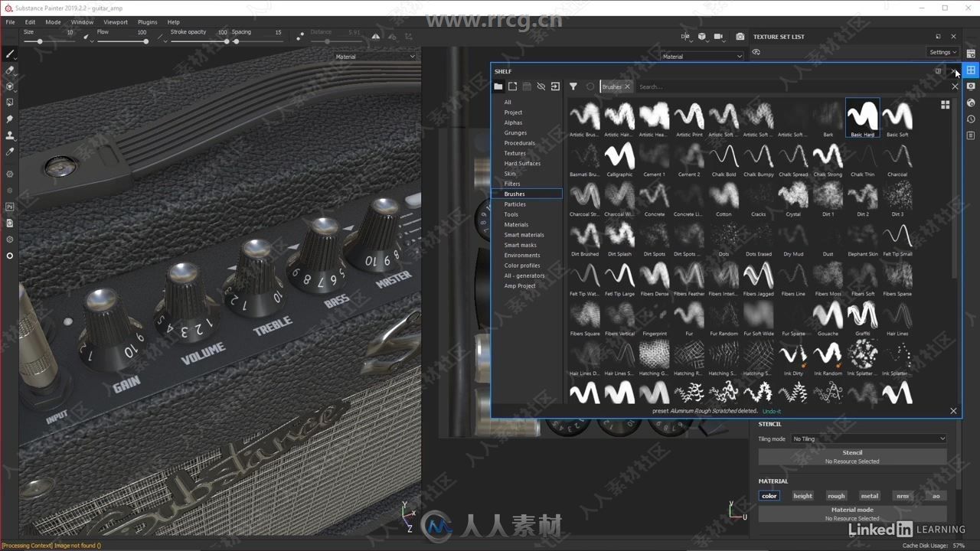Open the Plugins menu

coord(147,22)
